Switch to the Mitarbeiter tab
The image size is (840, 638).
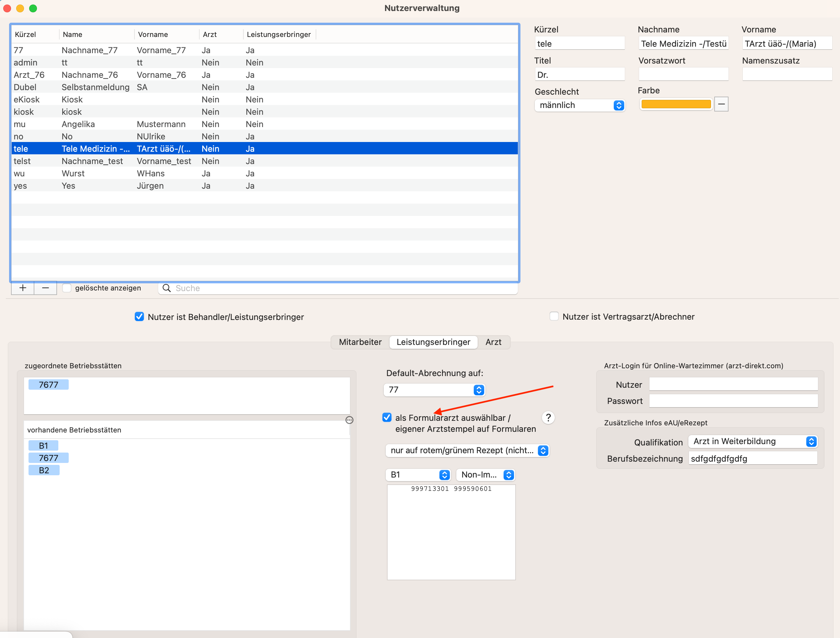[360, 342]
